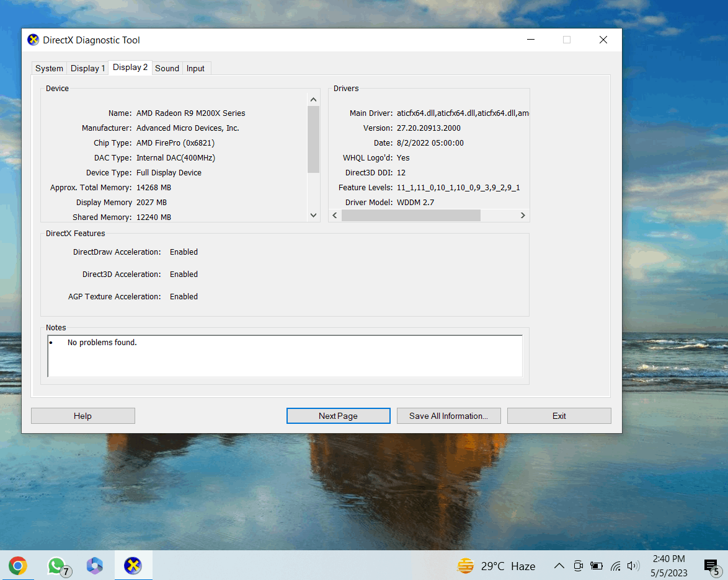Click the DirectX Diagnostic taskbar icon
This screenshot has width=728, height=580.
tap(133, 566)
